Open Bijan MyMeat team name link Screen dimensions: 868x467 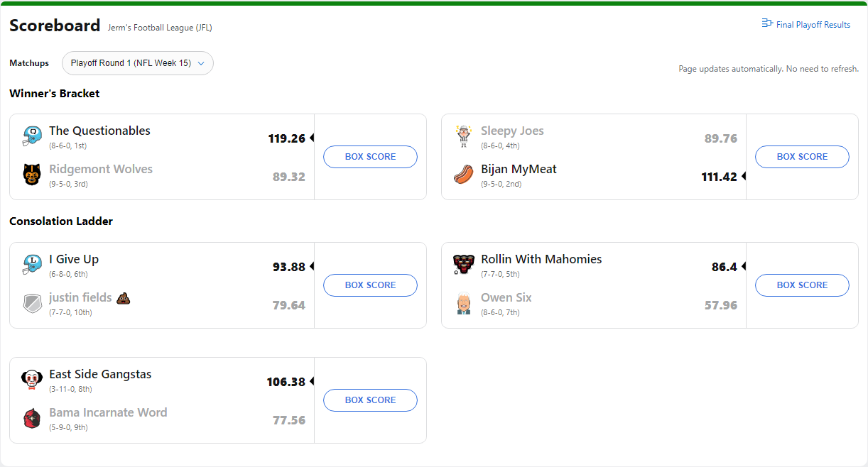tap(519, 169)
